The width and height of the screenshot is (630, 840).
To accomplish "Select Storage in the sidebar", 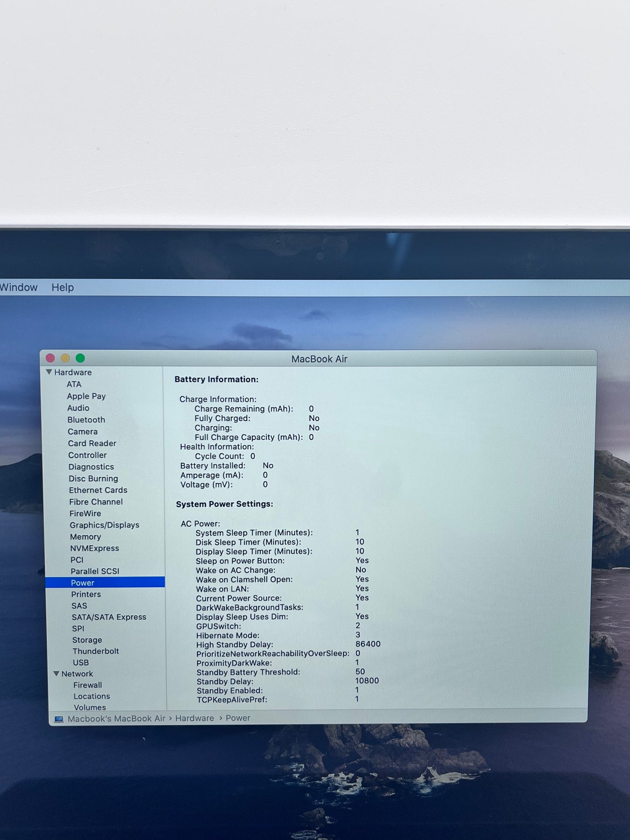I will tap(87, 639).
